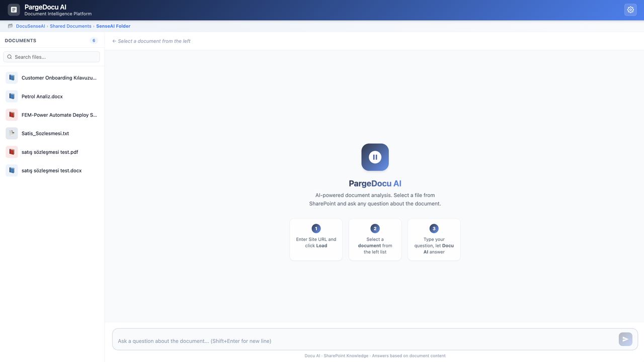Click the 'Document Intelligence Platform' subtitle
Image resolution: width=644 pixels, height=362 pixels.
[x=58, y=14]
